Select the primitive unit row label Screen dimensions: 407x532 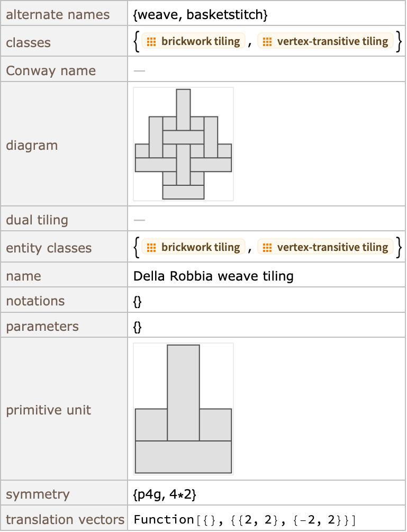point(49,410)
